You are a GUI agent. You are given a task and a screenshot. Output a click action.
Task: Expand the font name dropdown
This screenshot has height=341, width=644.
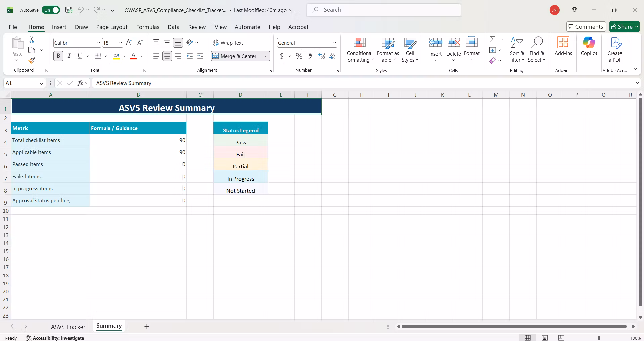(99, 43)
